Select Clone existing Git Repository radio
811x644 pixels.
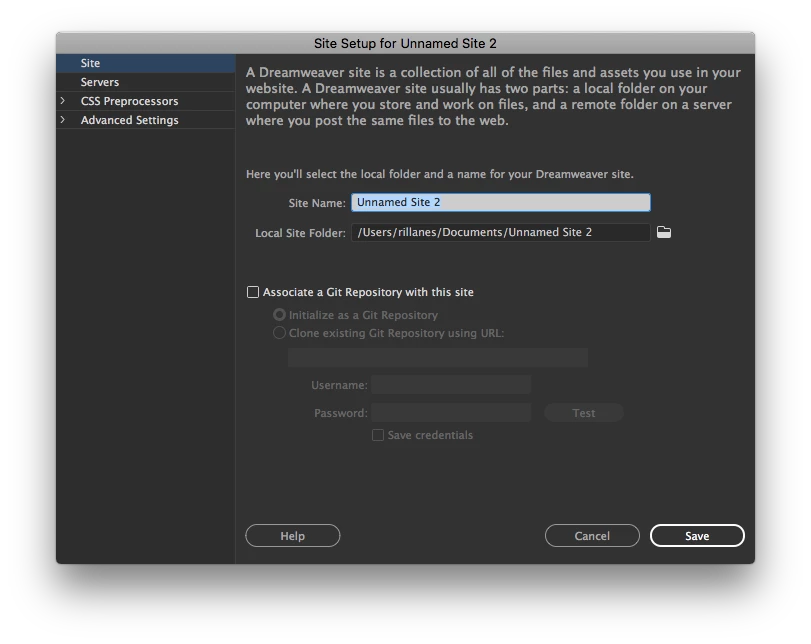tap(279, 333)
